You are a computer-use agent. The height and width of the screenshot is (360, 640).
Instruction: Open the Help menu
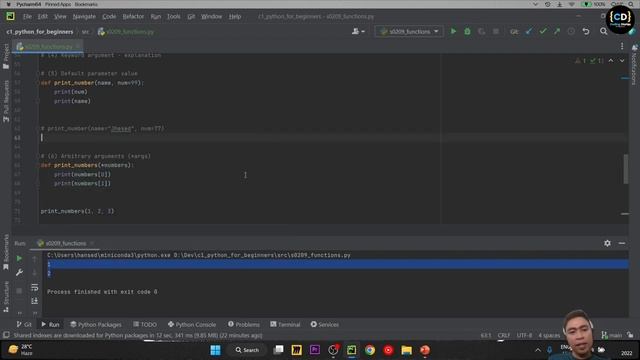tap(235, 16)
